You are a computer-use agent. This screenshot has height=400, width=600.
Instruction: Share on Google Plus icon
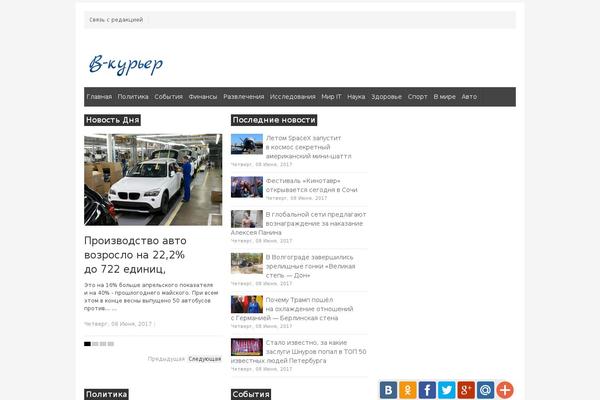pos(466,390)
